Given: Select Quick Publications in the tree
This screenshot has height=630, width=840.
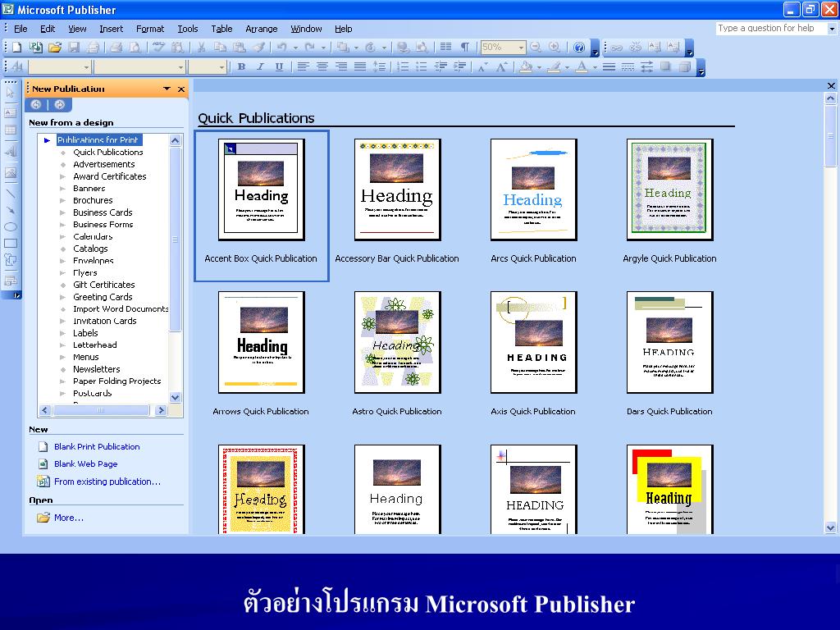Looking at the screenshot, I should 107,152.
